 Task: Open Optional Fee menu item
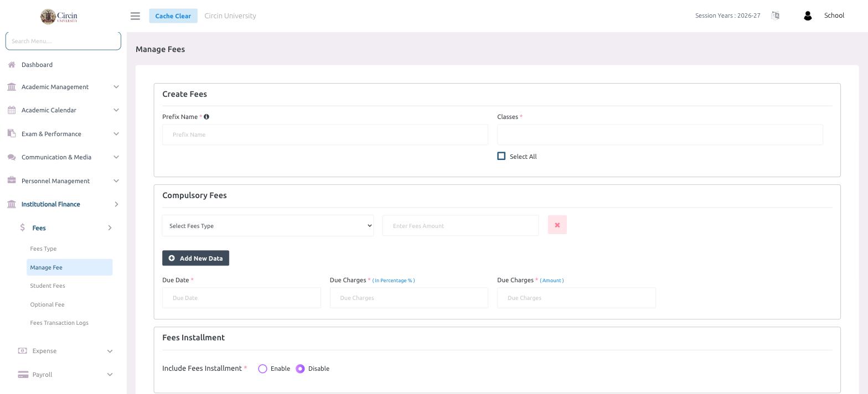click(47, 304)
